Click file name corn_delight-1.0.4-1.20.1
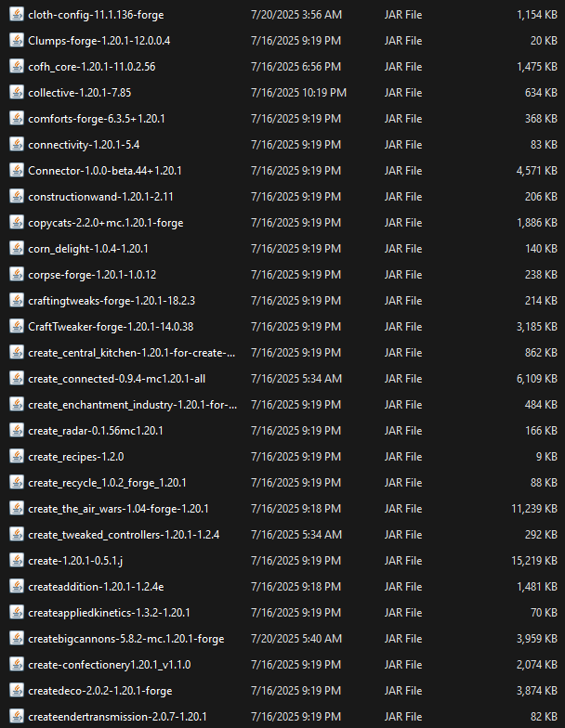The image size is (565, 728). [87, 249]
